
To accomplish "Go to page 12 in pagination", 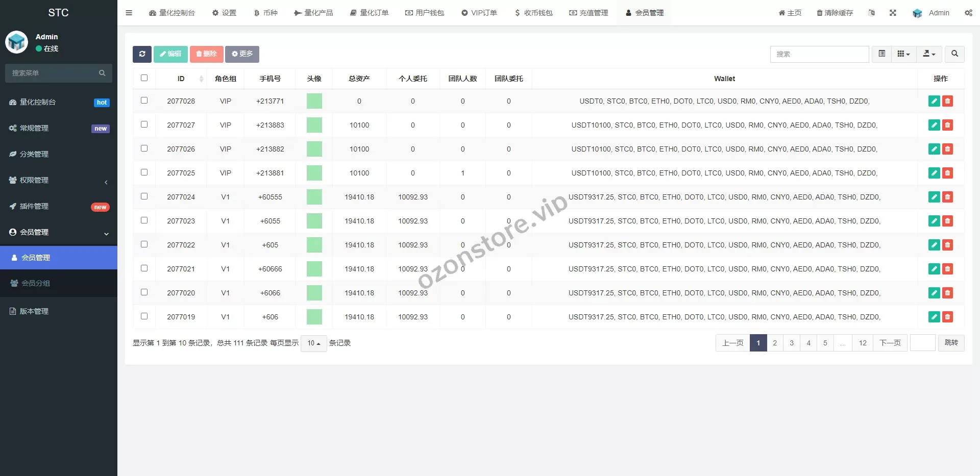I will click(x=863, y=343).
